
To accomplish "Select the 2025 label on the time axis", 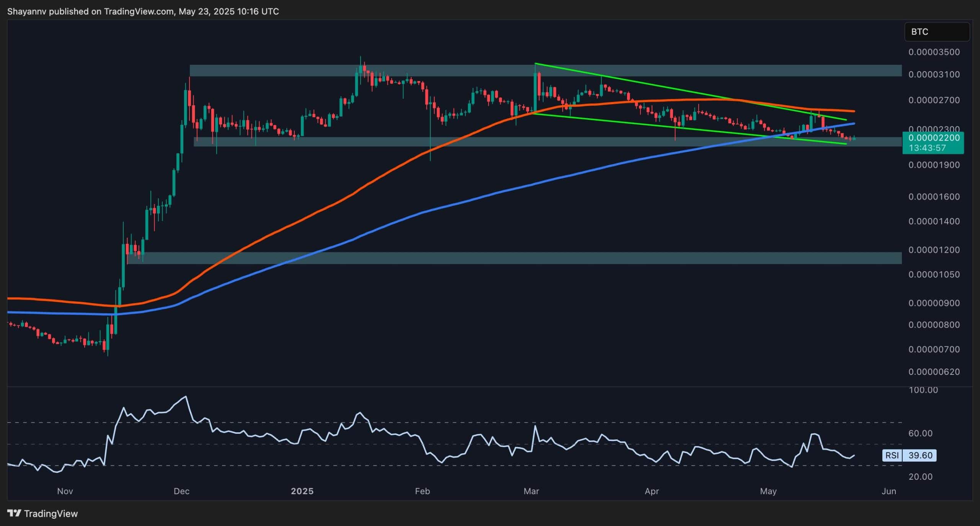I will [302, 491].
